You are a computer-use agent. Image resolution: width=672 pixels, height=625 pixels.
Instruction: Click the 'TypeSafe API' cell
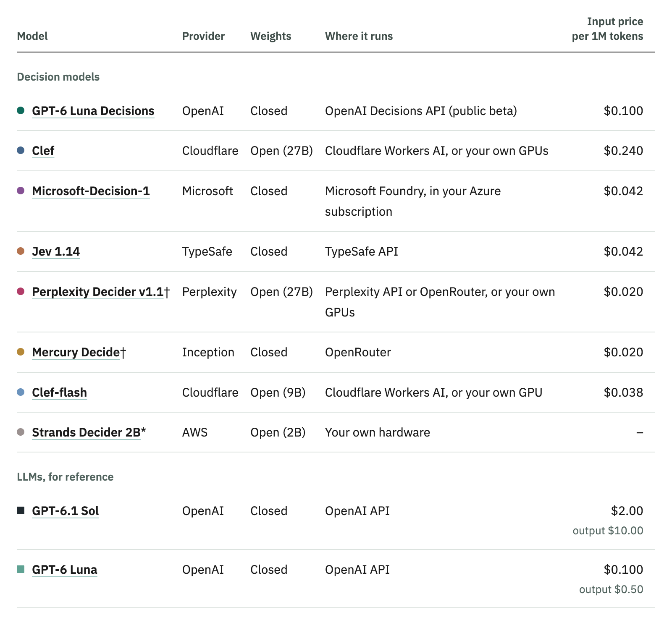362,251
